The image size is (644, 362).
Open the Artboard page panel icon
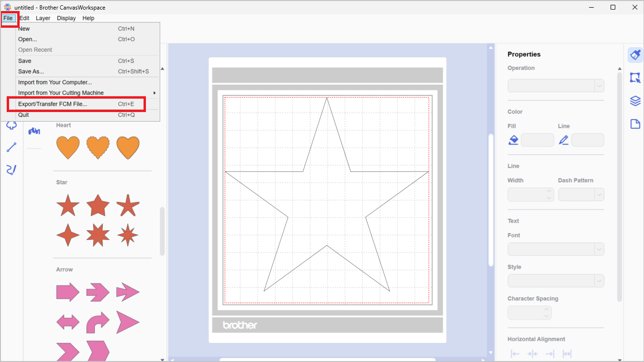635,124
